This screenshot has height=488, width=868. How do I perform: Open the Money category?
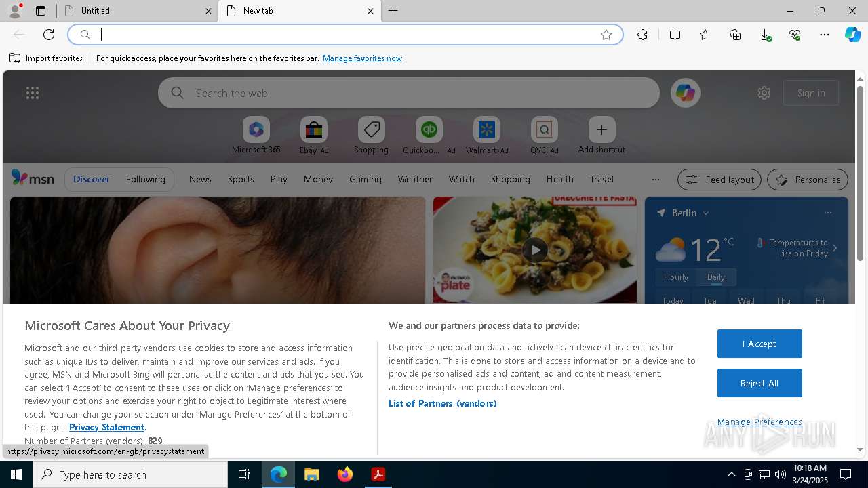pyautogui.click(x=318, y=179)
